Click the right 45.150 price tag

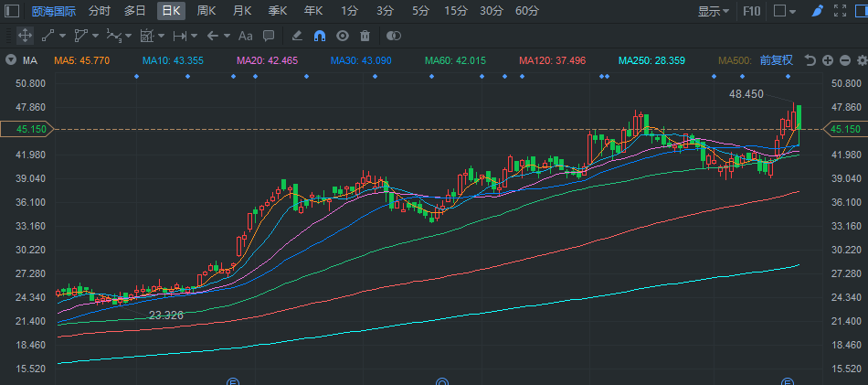(845, 129)
